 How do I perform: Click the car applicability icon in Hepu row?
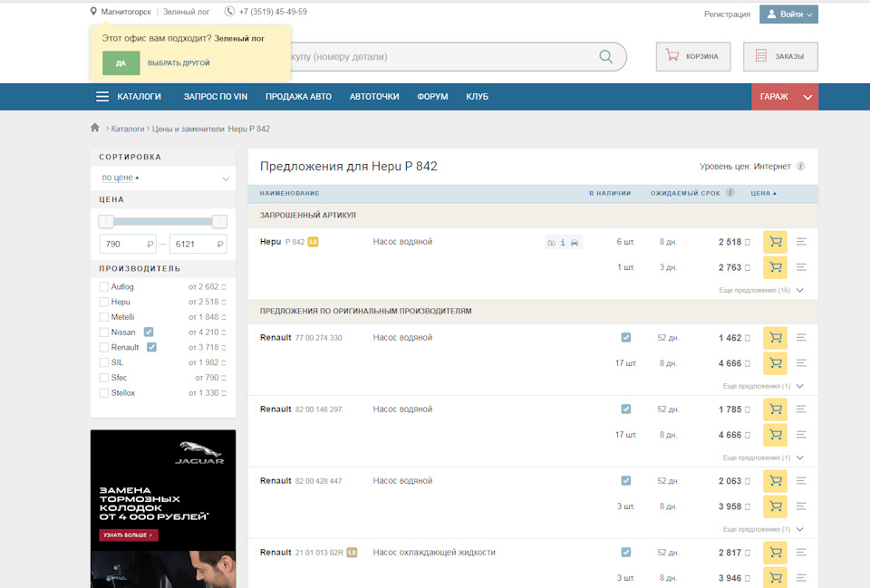[575, 243]
